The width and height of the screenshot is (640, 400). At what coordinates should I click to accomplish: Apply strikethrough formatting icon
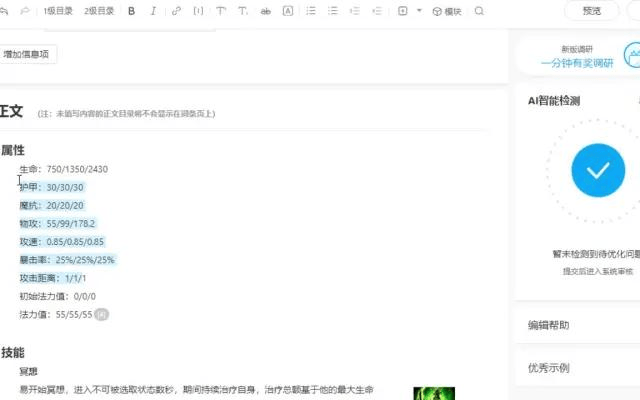(265, 11)
